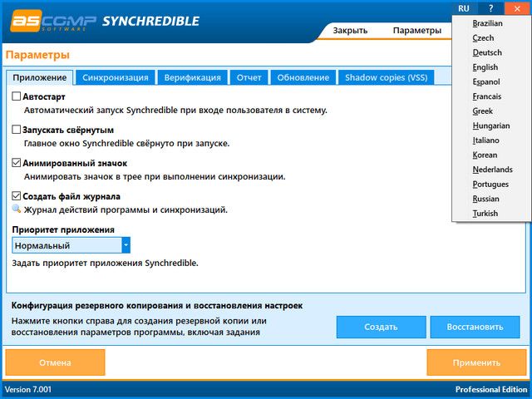
Task: Disable the Создать файл журнала checkbox
Action: point(17,197)
